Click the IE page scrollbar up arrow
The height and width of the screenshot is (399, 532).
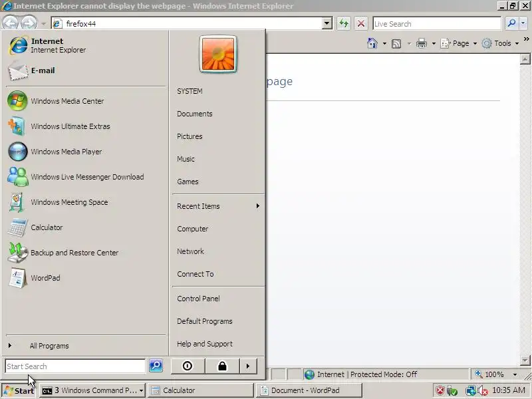click(525, 59)
